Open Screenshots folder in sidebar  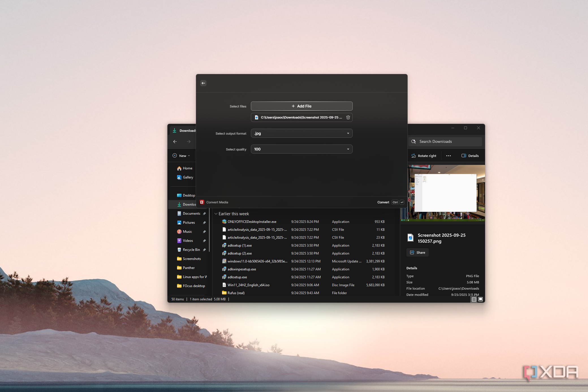click(x=189, y=259)
